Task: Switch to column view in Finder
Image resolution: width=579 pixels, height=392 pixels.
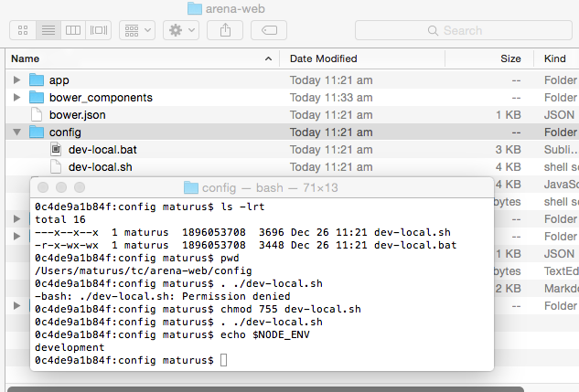Action: click(x=73, y=30)
